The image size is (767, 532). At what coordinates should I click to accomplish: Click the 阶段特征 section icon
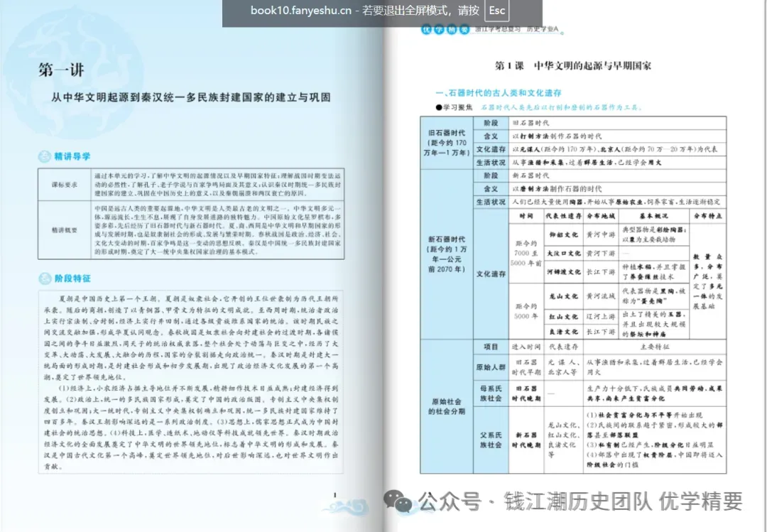(x=45, y=278)
